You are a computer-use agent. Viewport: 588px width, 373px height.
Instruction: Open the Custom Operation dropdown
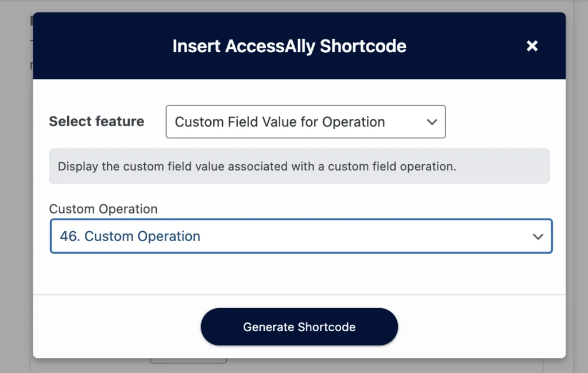tap(301, 236)
